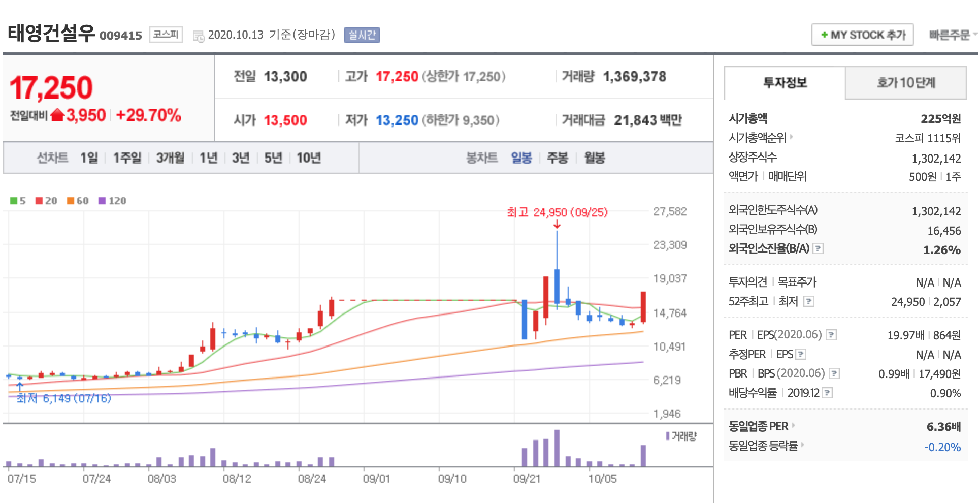Switch to the 호가10단계 tab
This screenshot has width=980, height=503.
906,82
